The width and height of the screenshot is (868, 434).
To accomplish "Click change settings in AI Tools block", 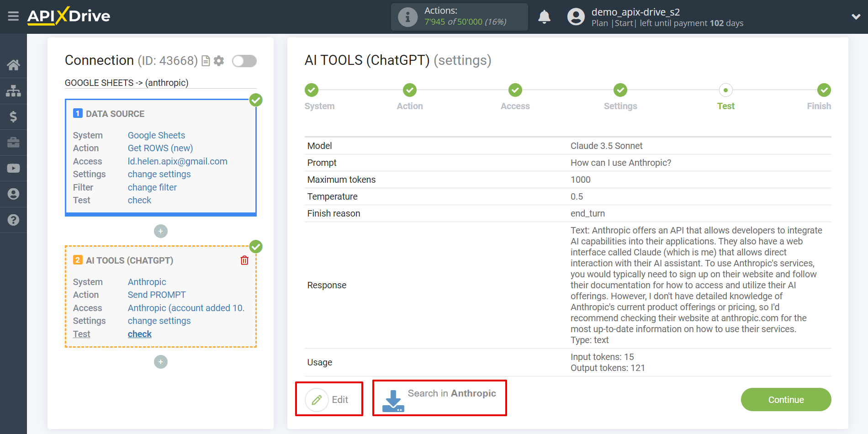I will point(159,321).
